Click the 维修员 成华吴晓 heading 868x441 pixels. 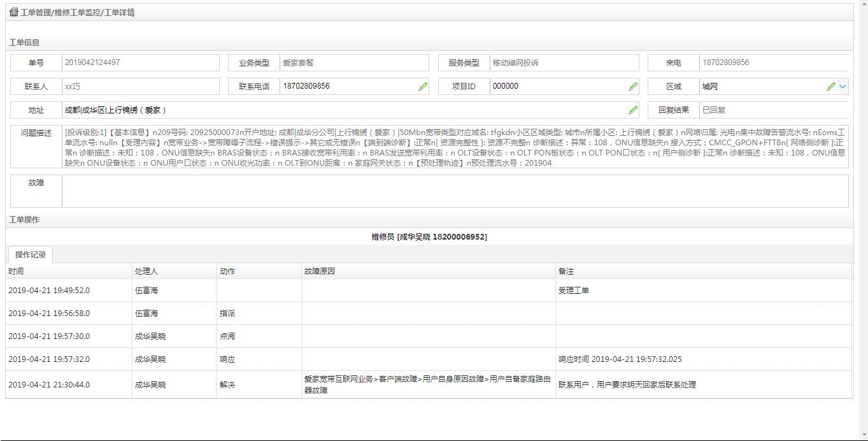click(x=429, y=237)
